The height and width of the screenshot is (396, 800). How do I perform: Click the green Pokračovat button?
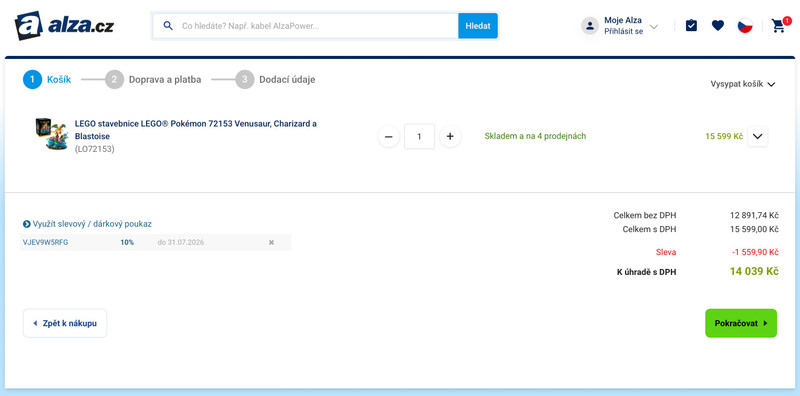pos(741,323)
